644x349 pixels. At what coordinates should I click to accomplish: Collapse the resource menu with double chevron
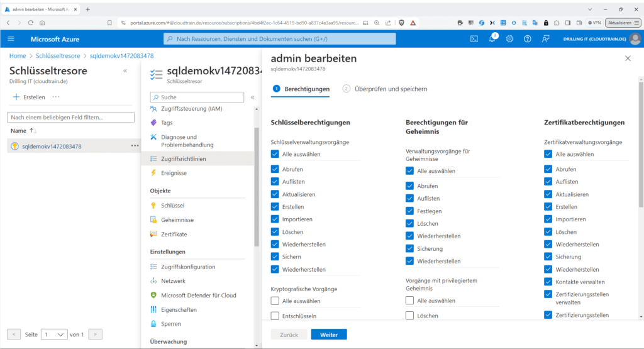[253, 97]
